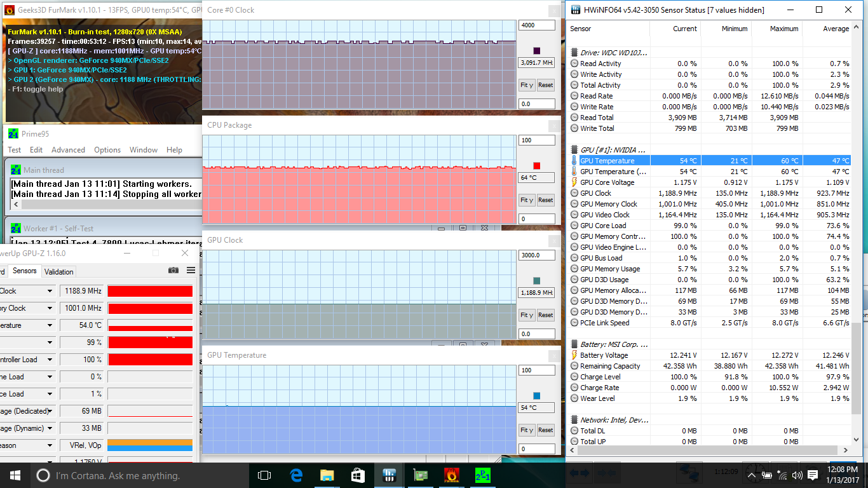Click Fit y on GPU Clock graph
This screenshot has width=868, height=488.
pyautogui.click(x=527, y=315)
